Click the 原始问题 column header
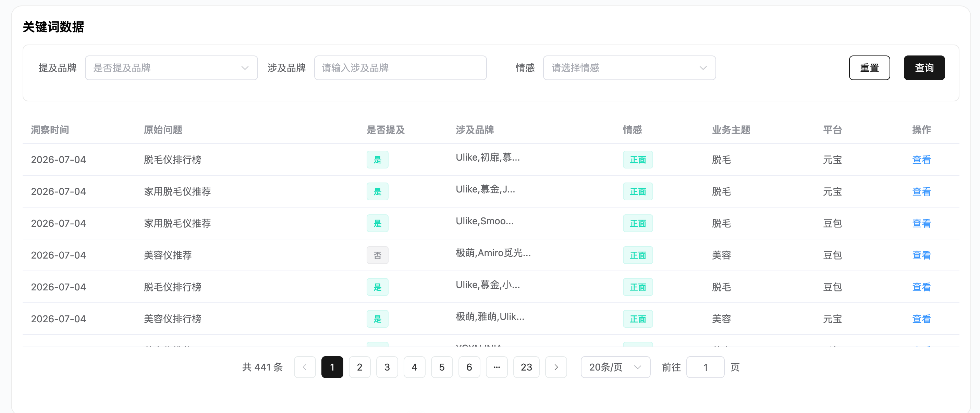Screen dimensions: 980x413 (x=163, y=130)
